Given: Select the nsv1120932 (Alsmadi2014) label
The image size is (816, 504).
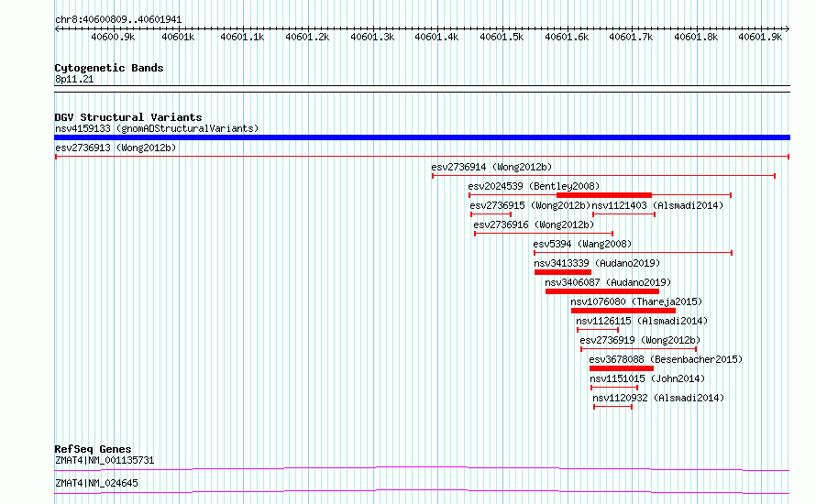Looking at the screenshot, I should tap(658, 398).
